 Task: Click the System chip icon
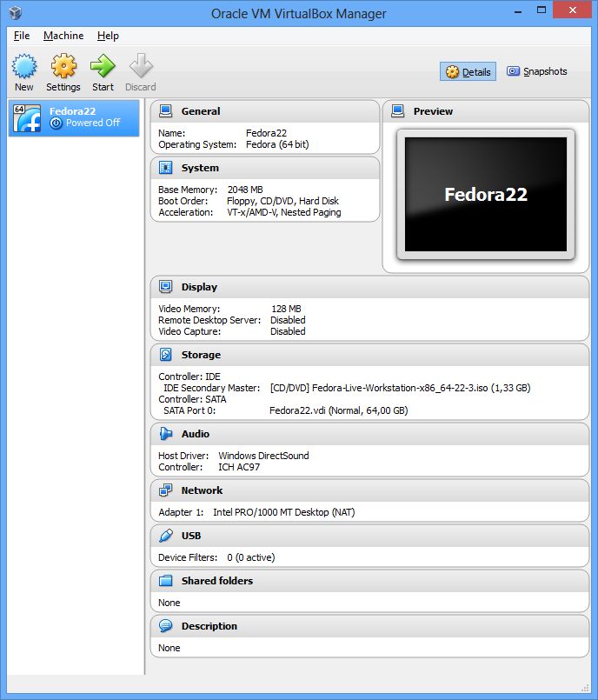click(165, 168)
